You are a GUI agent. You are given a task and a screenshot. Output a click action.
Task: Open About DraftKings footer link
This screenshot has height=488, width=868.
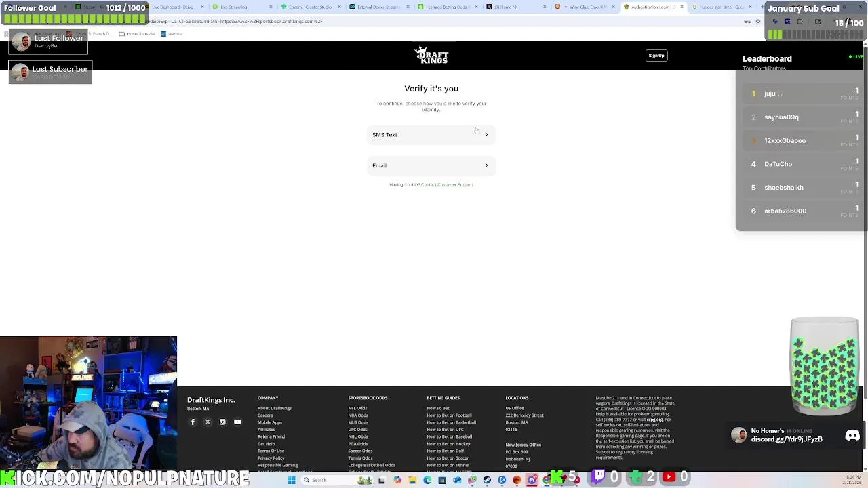[x=275, y=408]
